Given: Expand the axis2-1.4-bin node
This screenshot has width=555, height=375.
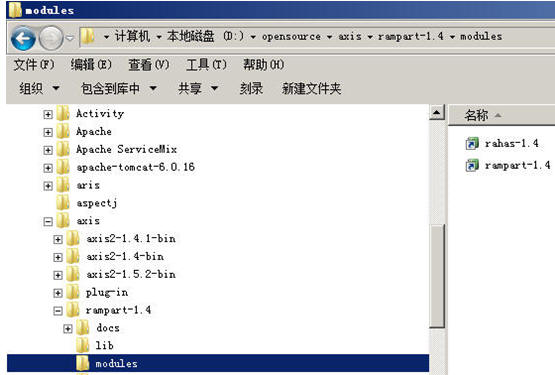Looking at the screenshot, I should tap(58, 257).
